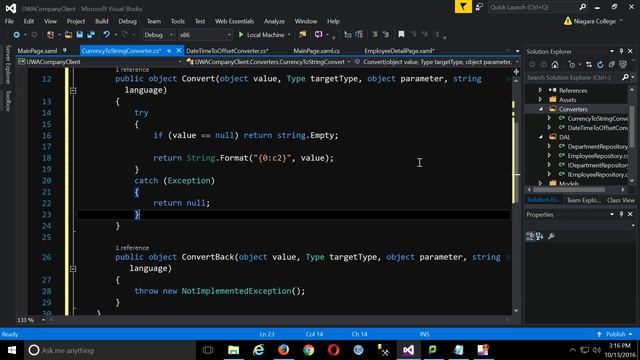Switch to EmployeeDetailPage.xaml tab
Viewport: 640px width, 360px height.
[399, 51]
